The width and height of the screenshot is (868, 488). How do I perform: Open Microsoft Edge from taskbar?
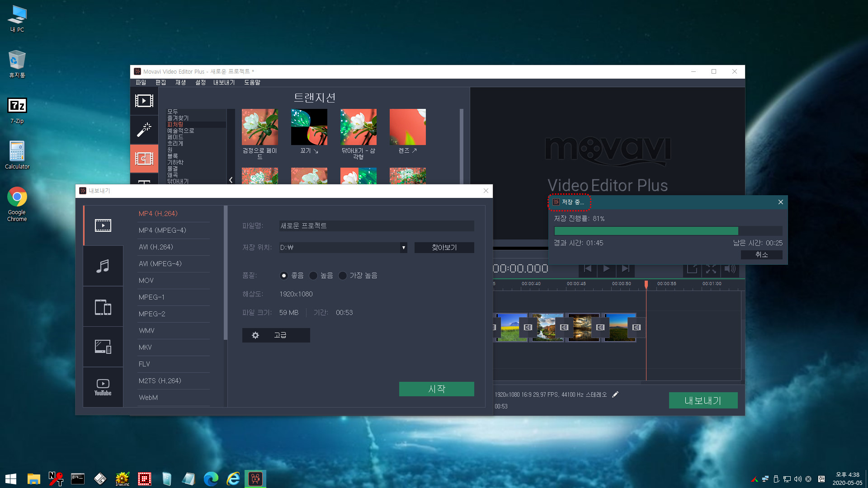coord(211,479)
